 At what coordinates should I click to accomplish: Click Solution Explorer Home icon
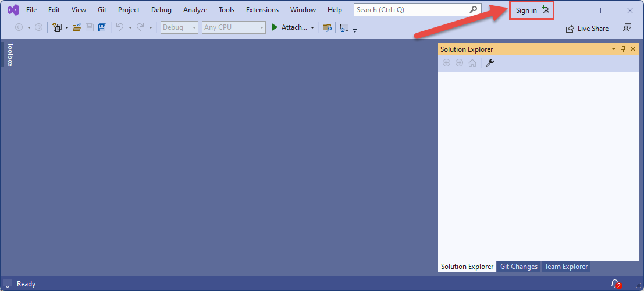coord(472,63)
